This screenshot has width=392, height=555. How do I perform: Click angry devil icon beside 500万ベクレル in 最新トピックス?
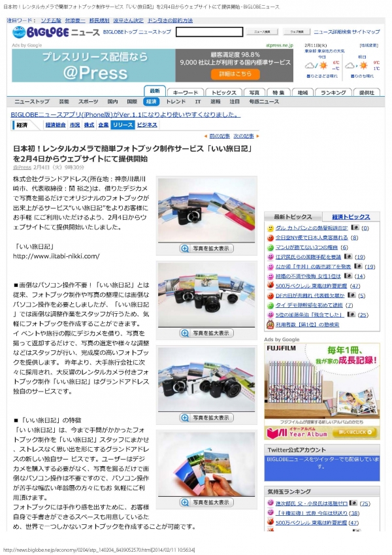point(270,285)
